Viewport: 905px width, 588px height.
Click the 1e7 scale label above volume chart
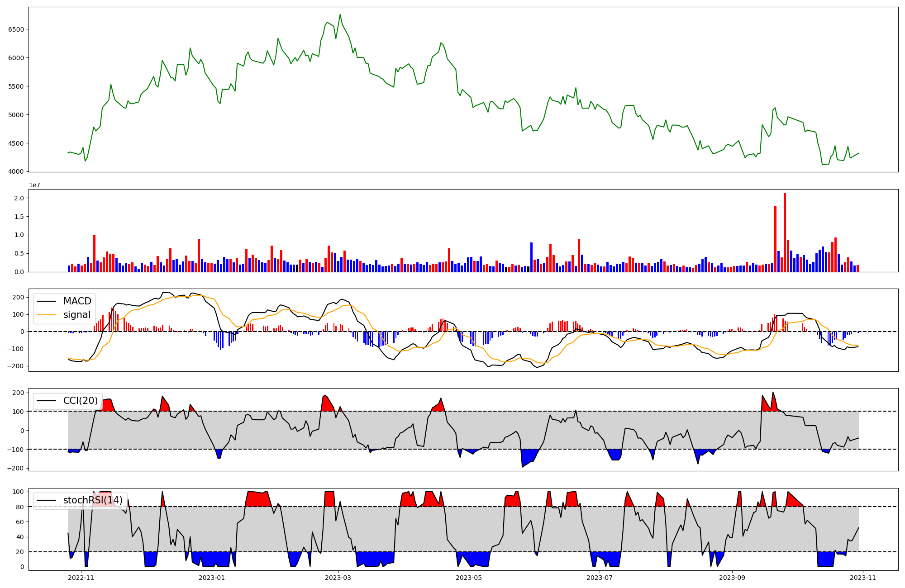point(34,185)
